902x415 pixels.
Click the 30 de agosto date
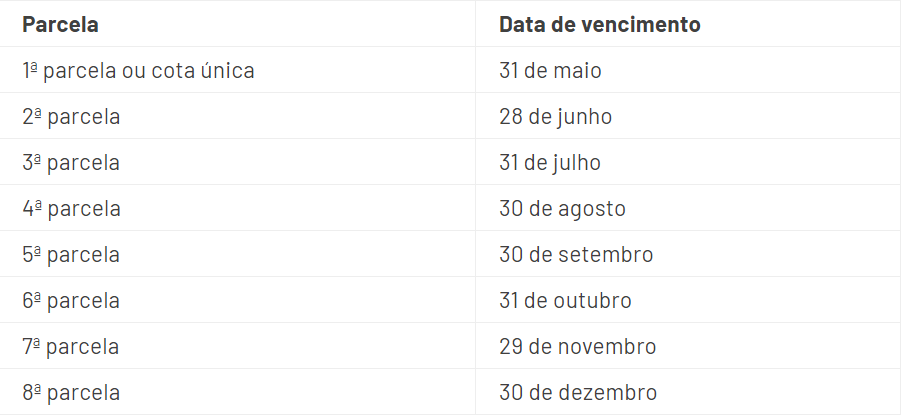tap(563, 208)
